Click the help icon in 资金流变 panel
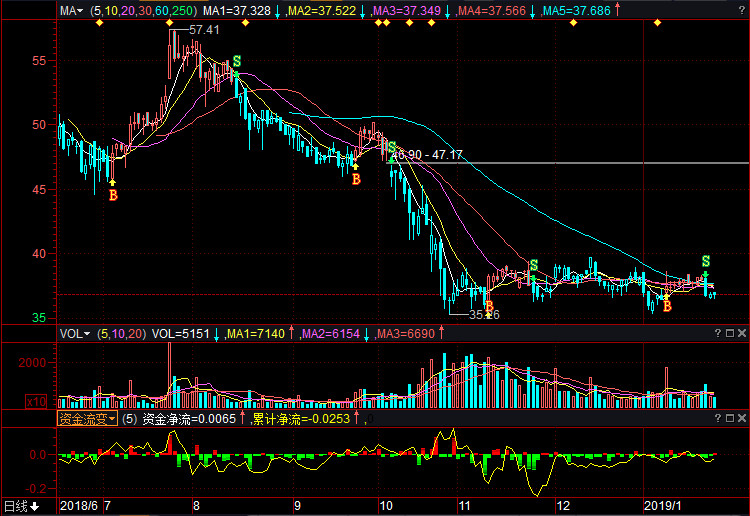 pyautogui.click(x=716, y=419)
